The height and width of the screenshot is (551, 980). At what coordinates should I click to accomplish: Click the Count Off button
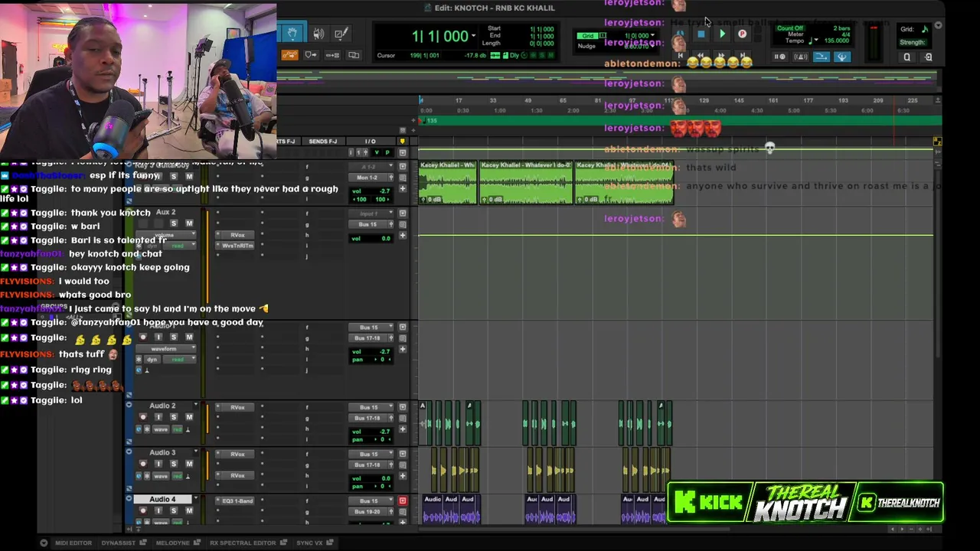point(790,28)
